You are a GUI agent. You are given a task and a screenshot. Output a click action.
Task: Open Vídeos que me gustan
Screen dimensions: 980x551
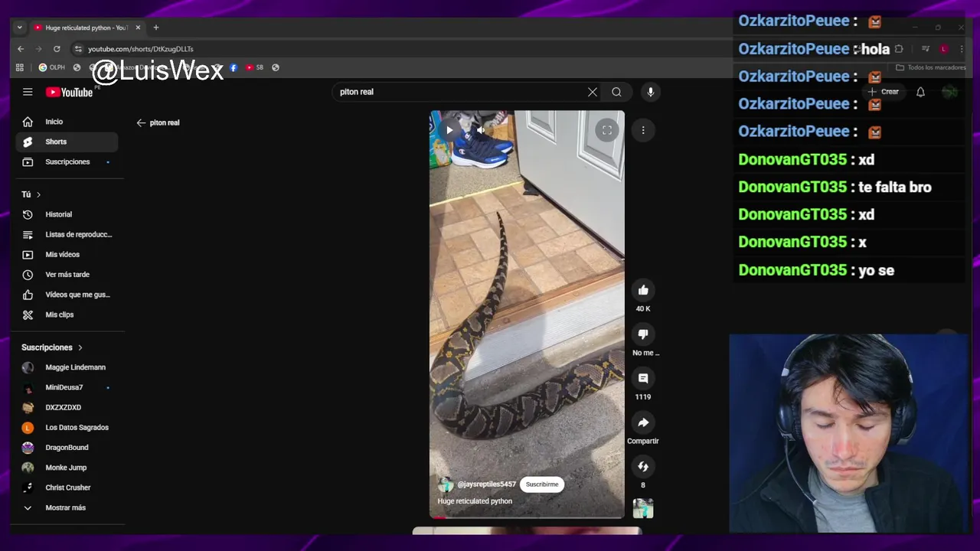click(x=67, y=295)
